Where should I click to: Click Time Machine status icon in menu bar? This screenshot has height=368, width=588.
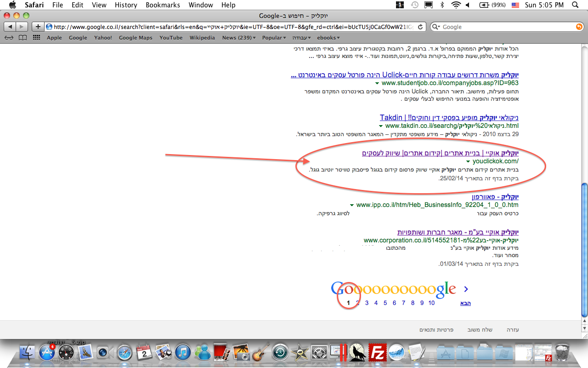coord(414,5)
